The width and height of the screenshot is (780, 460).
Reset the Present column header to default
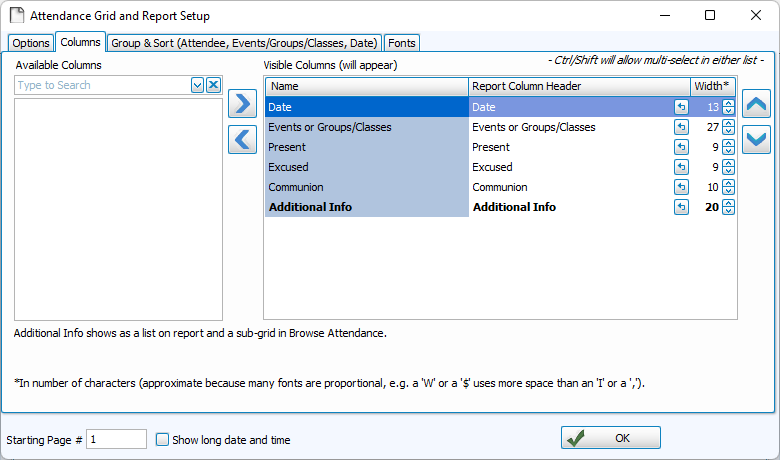pos(681,147)
